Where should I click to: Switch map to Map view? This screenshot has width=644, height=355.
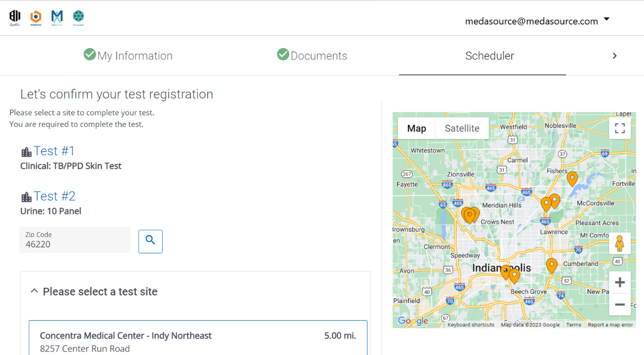pyautogui.click(x=417, y=128)
